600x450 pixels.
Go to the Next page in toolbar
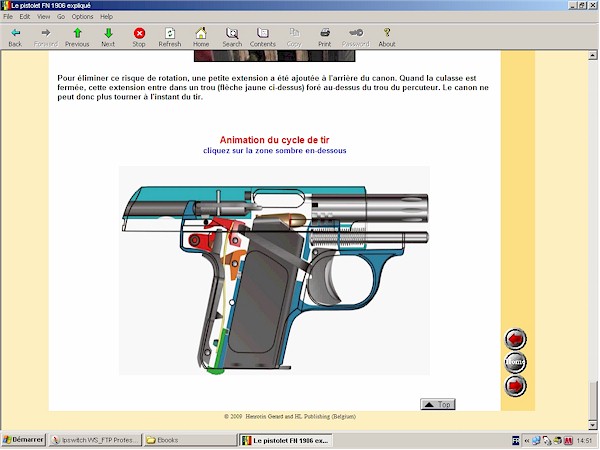pos(108,37)
